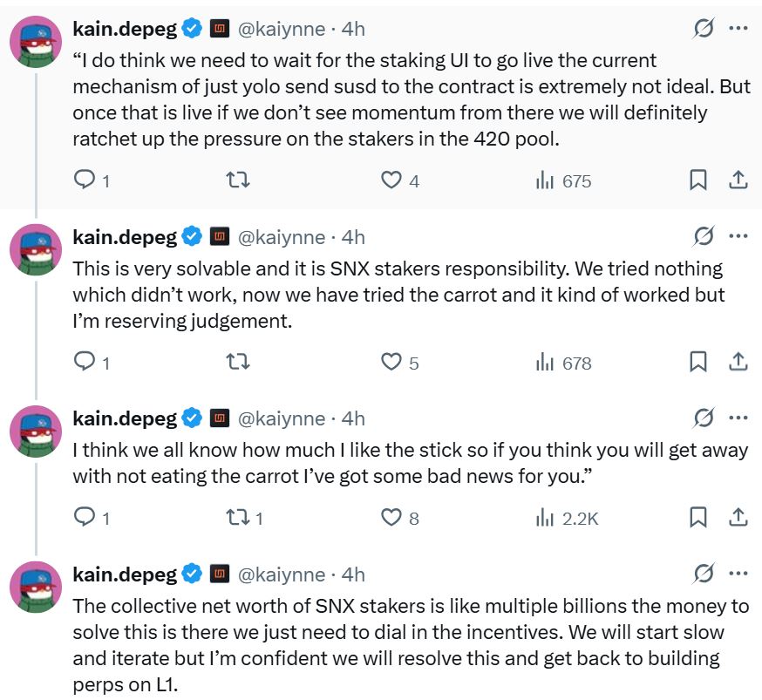Open more options on third tweet
This screenshot has height=700, width=762.
(x=738, y=418)
